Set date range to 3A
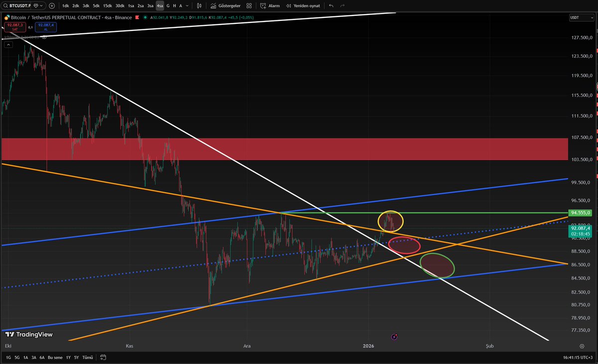 click(x=33, y=357)
